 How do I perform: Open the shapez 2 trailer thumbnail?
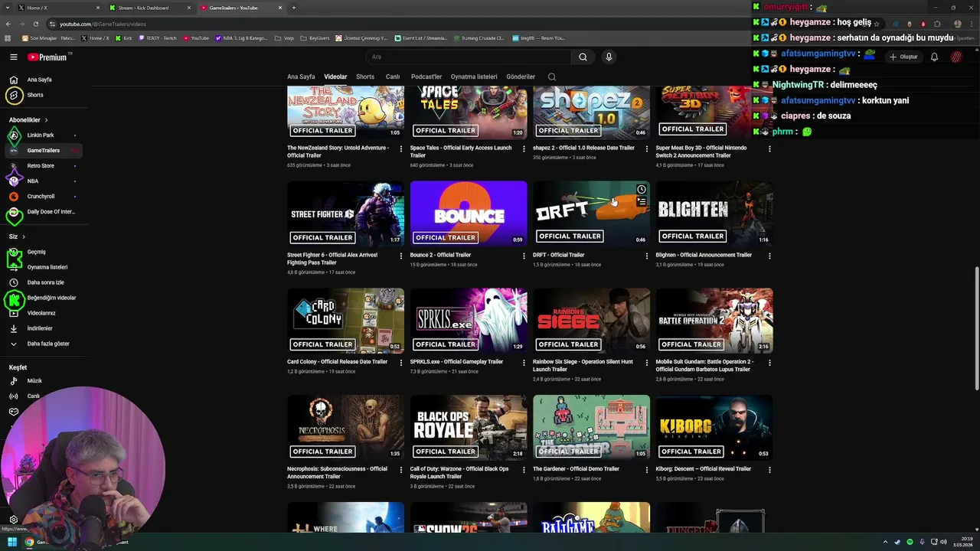pos(591,112)
